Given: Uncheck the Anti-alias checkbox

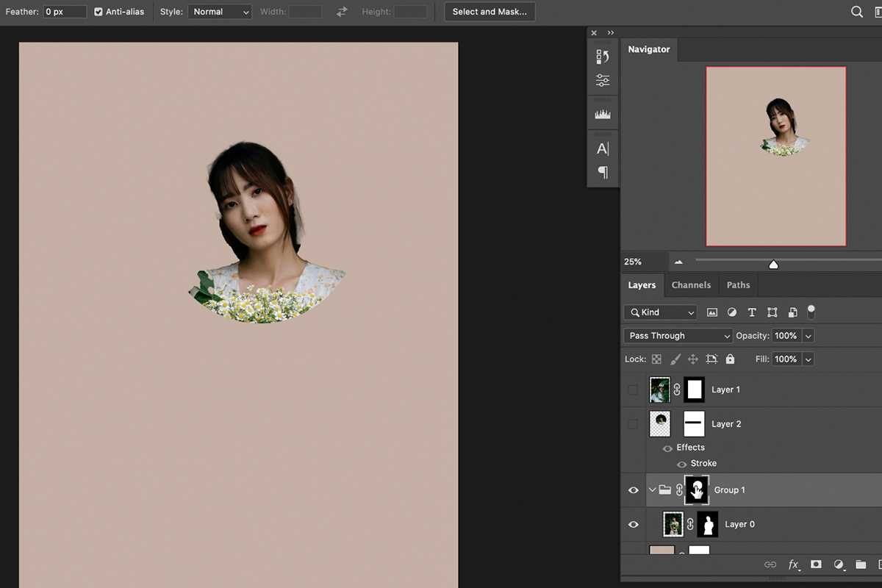Looking at the screenshot, I should pyautogui.click(x=98, y=12).
